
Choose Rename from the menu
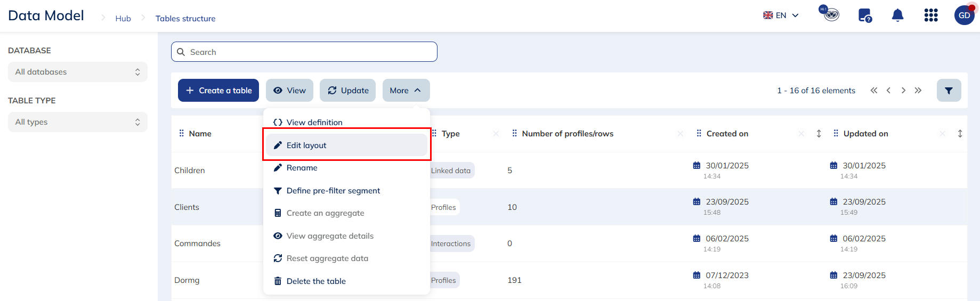pyautogui.click(x=346, y=168)
